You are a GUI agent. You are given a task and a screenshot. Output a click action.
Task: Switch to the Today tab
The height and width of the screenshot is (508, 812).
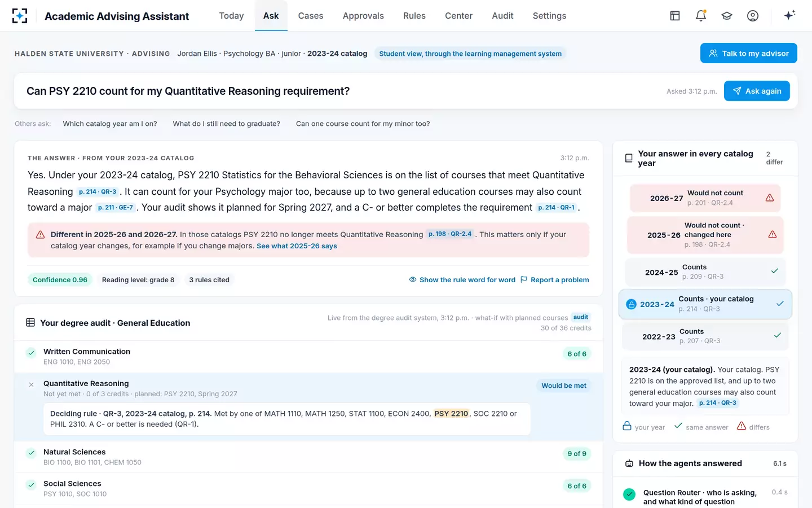(x=231, y=16)
